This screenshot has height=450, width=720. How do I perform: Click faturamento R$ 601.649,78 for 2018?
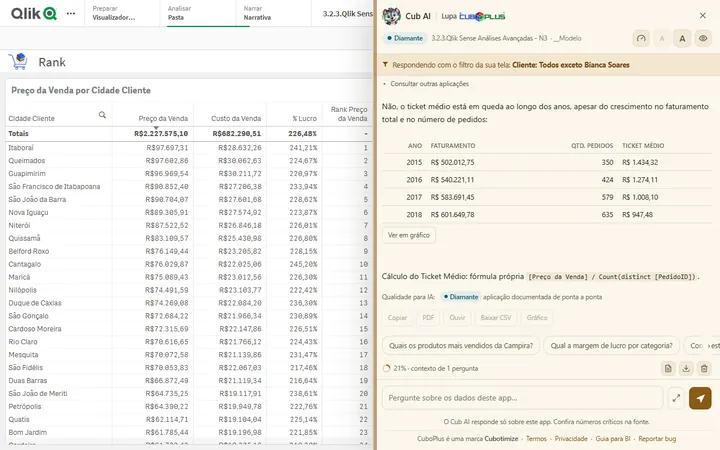click(x=452, y=214)
